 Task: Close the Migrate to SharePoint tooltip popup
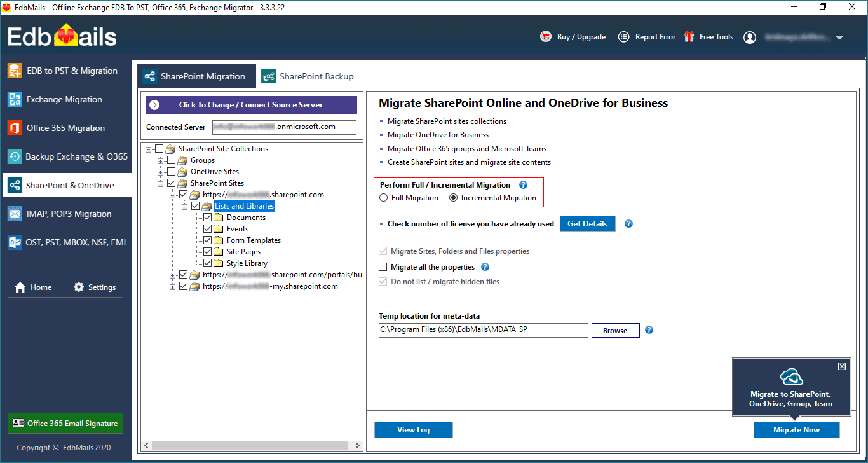pyautogui.click(x=841, y=366)
